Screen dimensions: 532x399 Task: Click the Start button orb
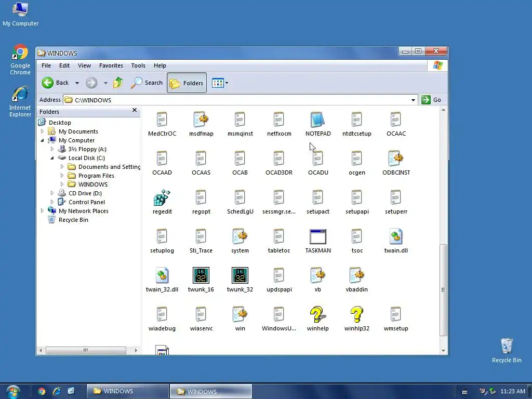(13, 392)
